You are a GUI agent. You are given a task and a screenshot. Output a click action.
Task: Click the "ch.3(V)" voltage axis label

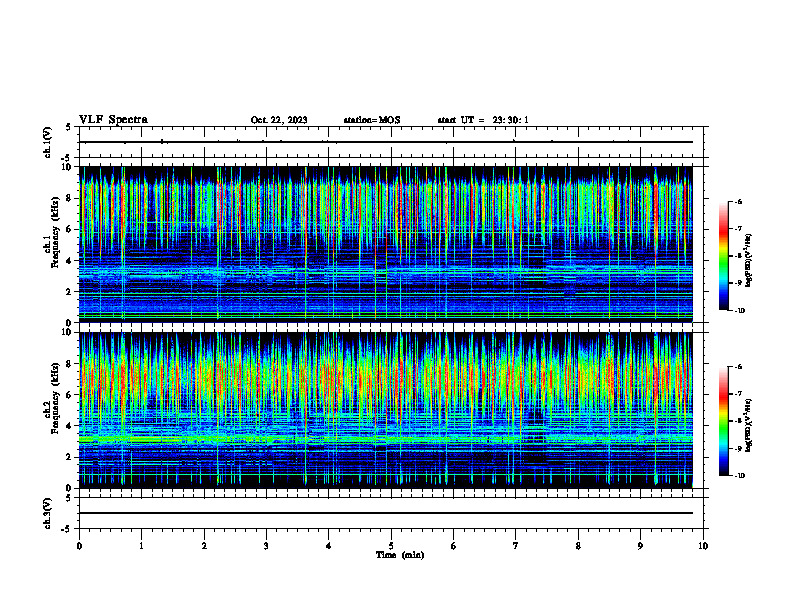(x=48, y=513)
